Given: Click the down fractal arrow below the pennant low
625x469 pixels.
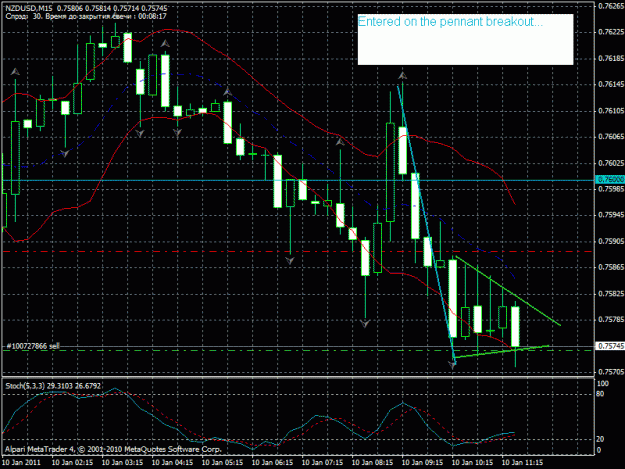Looking at the screenshot, I should pyautogui.click(x=452, y=364).
